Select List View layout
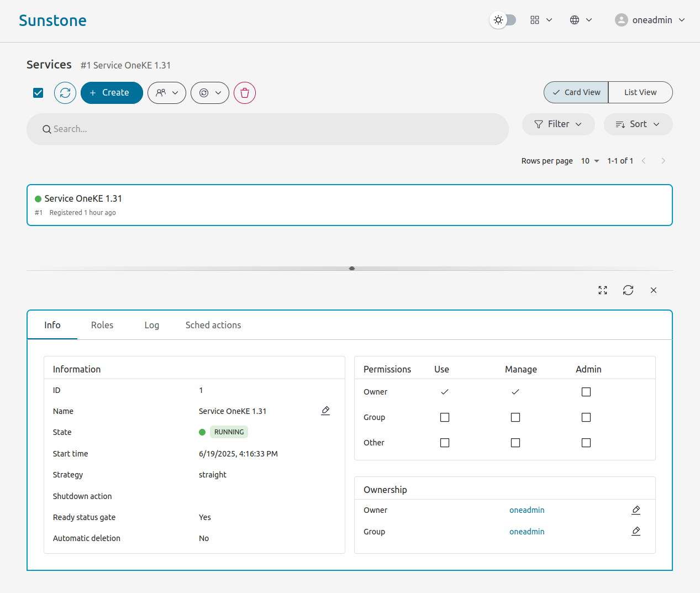Viewport: 700px width, 593px height. [x=640, y=92]
